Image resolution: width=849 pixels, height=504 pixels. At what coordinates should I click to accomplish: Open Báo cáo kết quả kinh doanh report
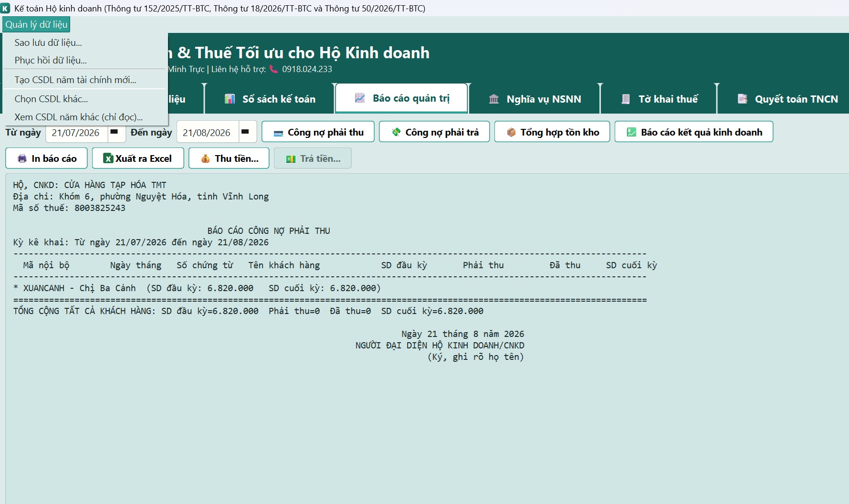(694, 132)
